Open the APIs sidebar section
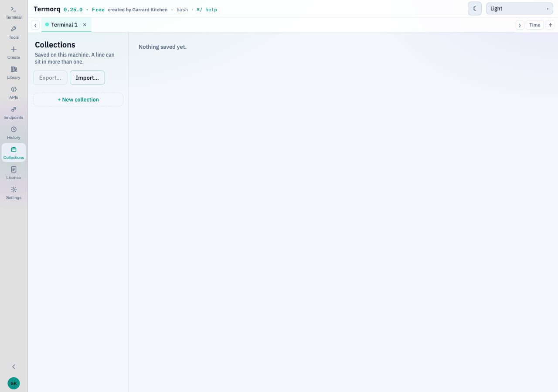 [14, 92]
